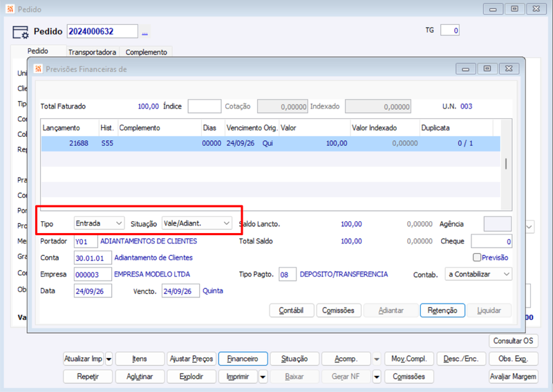Click the Contábil button
The image size is (553, 392).
coord(291,310)
